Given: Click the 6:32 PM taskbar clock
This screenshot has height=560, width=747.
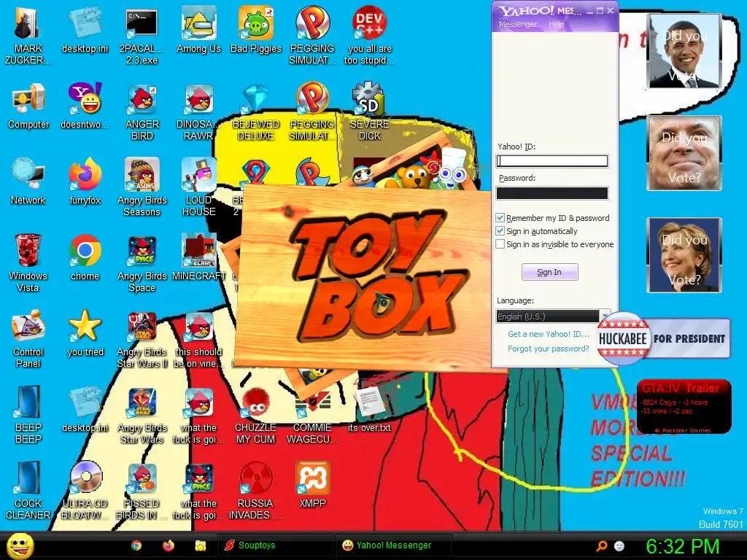Looking at the screenshot, I should tap(683, 546).
